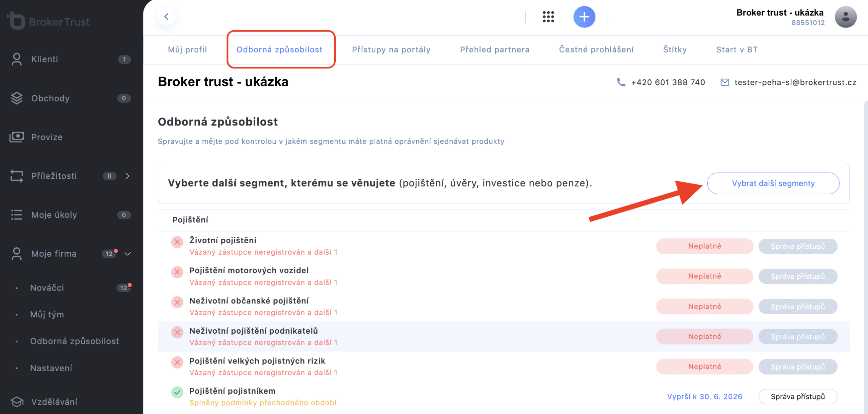Viewport: 868px width, 414px height.
Task: Click the Klienti person icon in sidebar
Action: coord(16,59)
